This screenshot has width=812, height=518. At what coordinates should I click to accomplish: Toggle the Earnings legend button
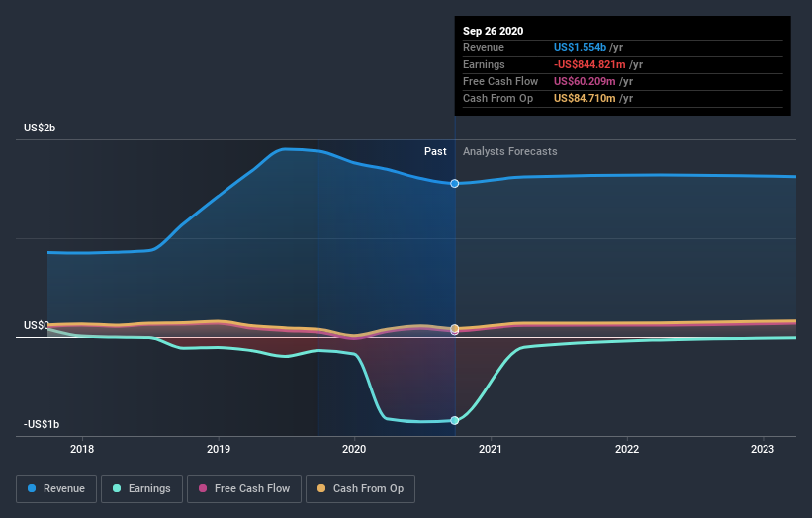coord(141,489)
